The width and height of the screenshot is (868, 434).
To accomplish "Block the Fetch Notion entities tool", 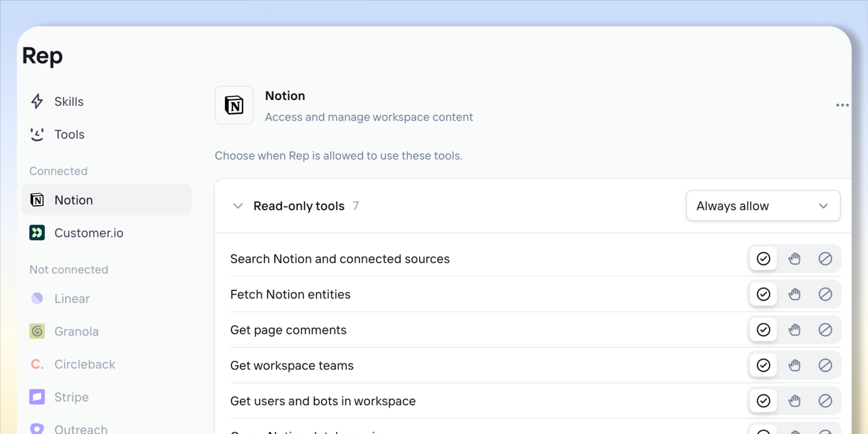I will [825, 294].
